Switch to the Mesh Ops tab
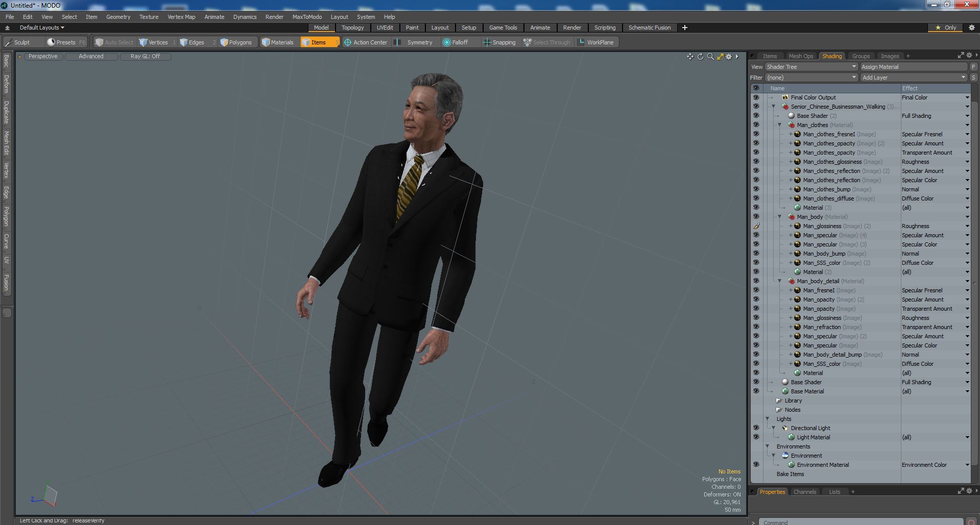This screenshot has height=525, width=980. [801, 56]
